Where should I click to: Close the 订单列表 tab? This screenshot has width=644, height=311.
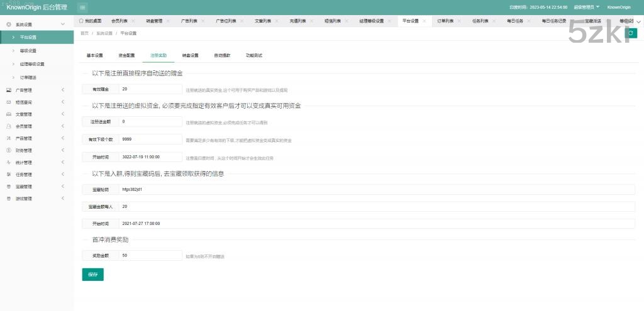tap(458, 21)
